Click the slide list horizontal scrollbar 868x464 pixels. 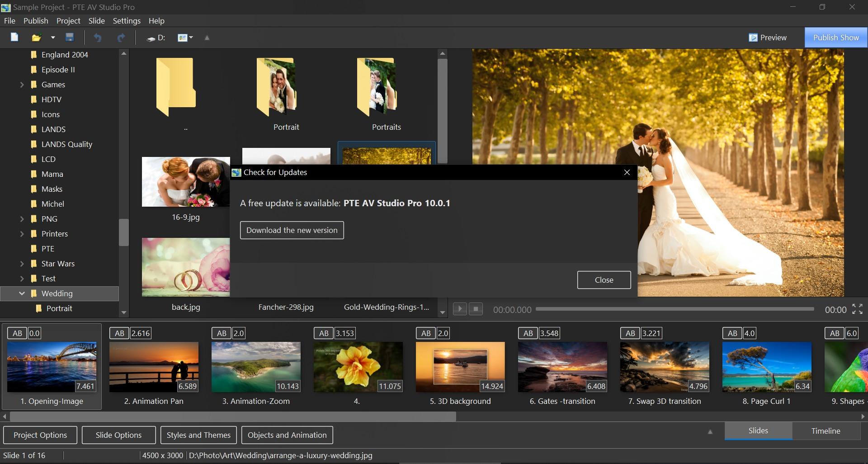(x=233, y=417)
